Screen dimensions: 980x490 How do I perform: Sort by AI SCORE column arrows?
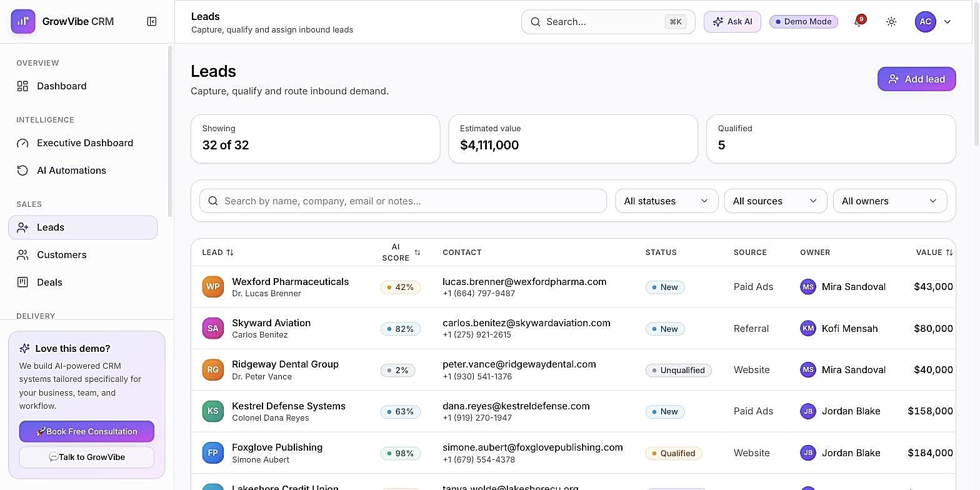(x=417, y=252)
